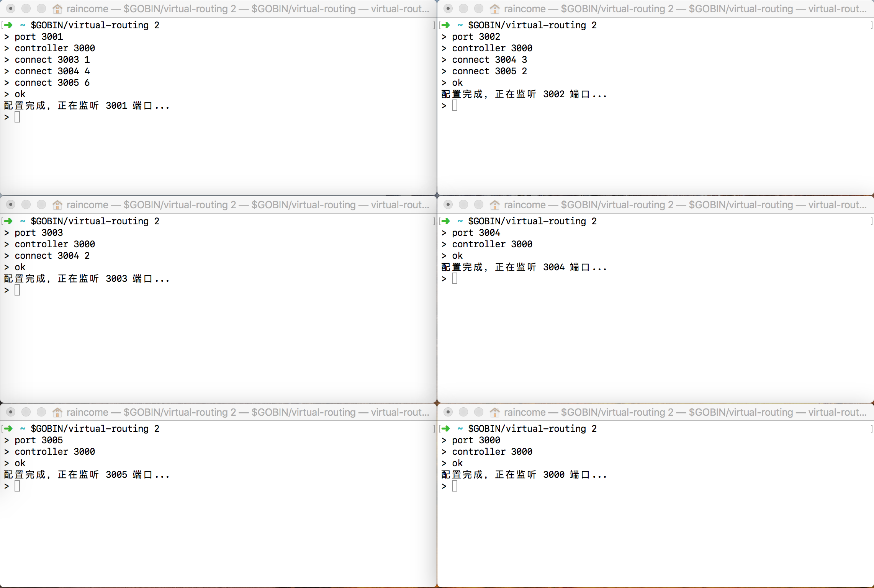Screen dimensions: 874x588
Task: Click home icon in port 3000 terminal title
Action: pos(495,412)
